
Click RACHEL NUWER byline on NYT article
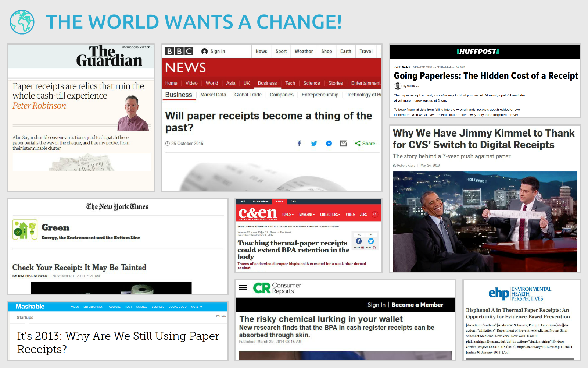coord(33,276)
